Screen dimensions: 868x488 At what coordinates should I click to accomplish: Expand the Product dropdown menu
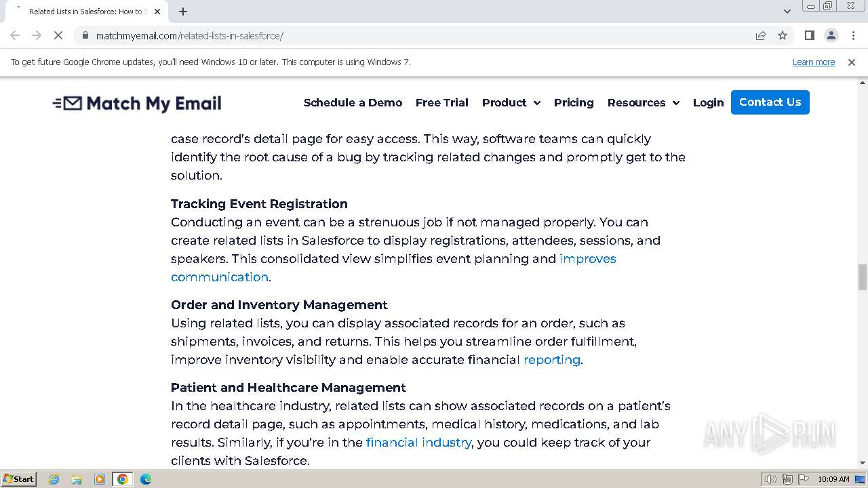[511, 102]
